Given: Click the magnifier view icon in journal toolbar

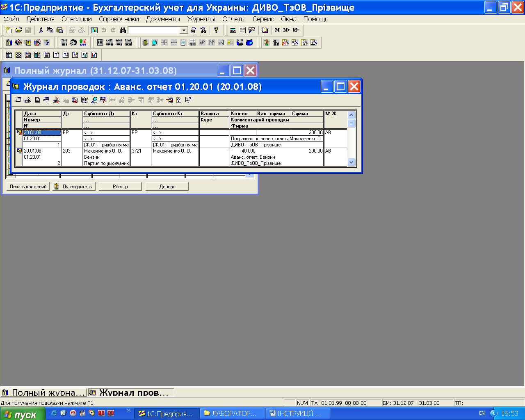Looking at the screenshot, I should point(94,100).
